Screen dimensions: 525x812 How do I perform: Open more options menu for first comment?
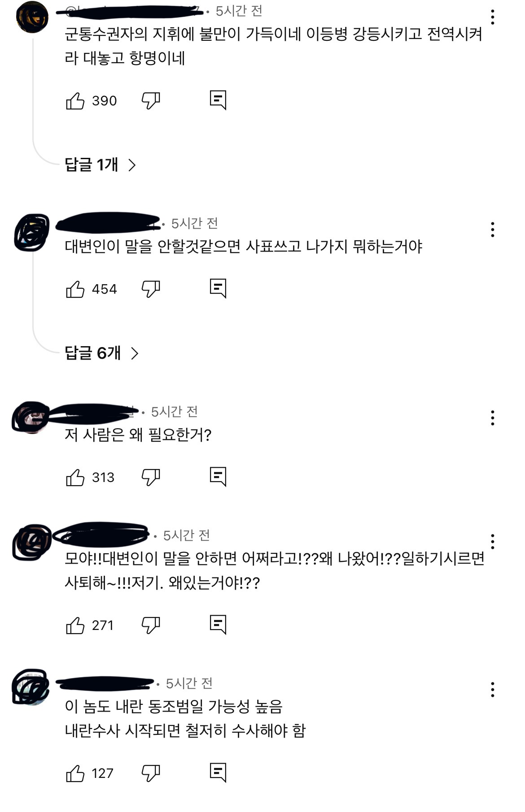coord(493,17)
